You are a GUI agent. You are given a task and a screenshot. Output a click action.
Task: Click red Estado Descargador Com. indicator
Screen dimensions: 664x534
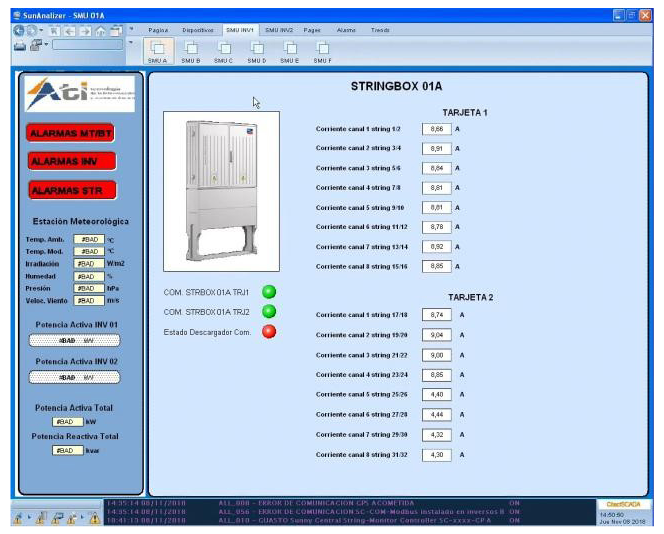[269, 332]
